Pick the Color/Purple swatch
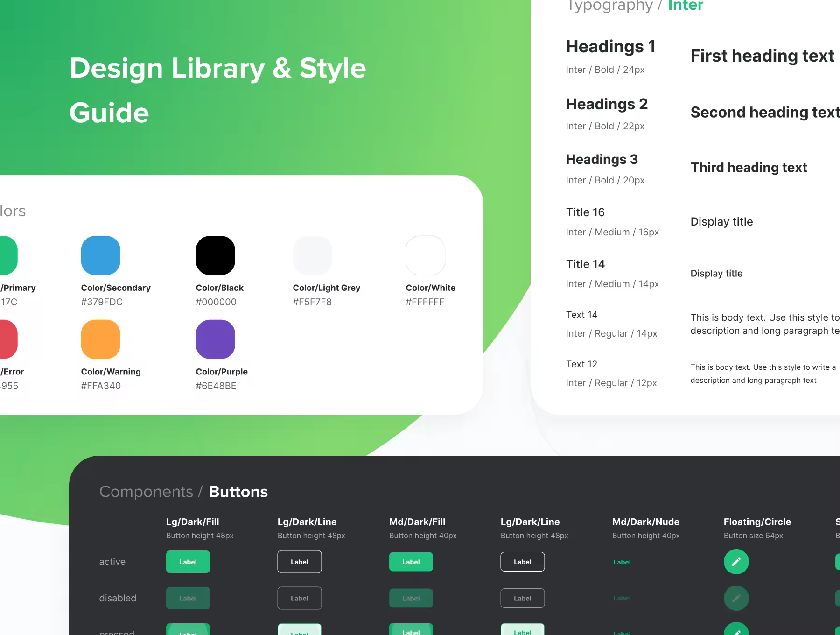The width and height of the screenshot is (840, 635). tap(216, 339)
